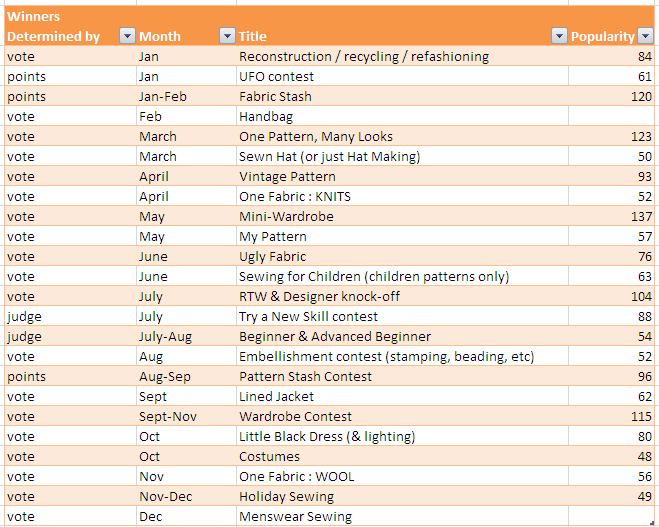Image resolution: width=659 pixels, height=527 pixels.
Task: Open the Determined by filter dropdown
Action: click(x=127, y=36)
